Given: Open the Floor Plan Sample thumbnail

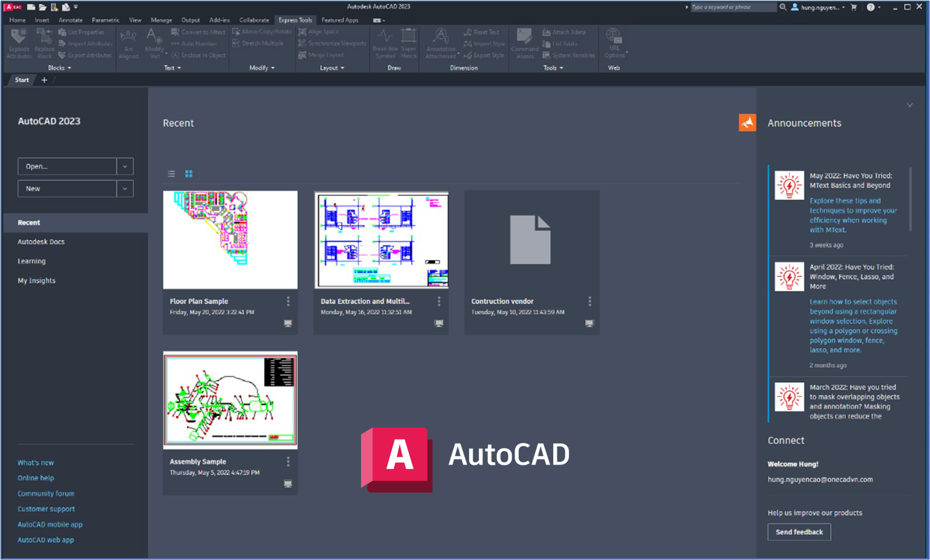Looking at the screenshot, I should [230, 240].
